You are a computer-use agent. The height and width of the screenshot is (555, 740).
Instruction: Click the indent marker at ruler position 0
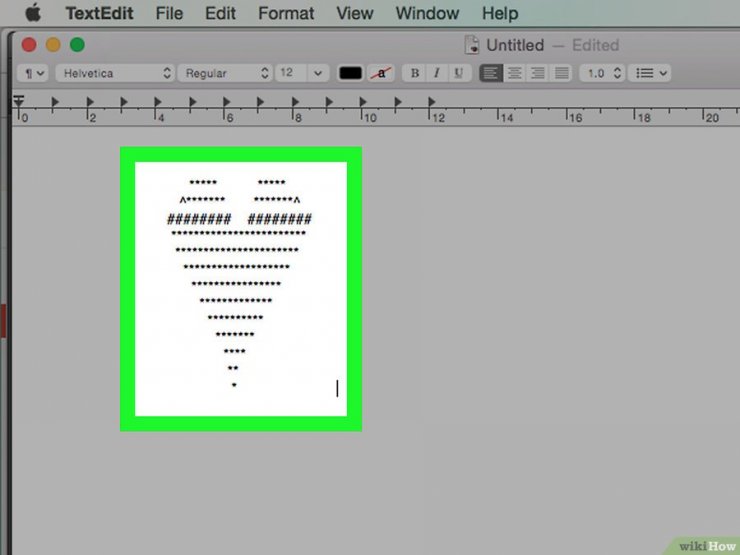tap(19, 102)
